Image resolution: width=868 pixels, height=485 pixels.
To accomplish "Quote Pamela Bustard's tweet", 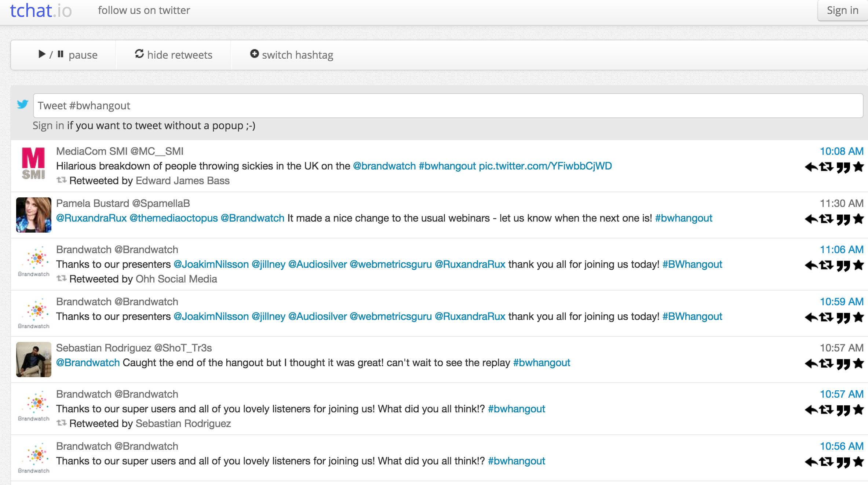I will (843, 219).
